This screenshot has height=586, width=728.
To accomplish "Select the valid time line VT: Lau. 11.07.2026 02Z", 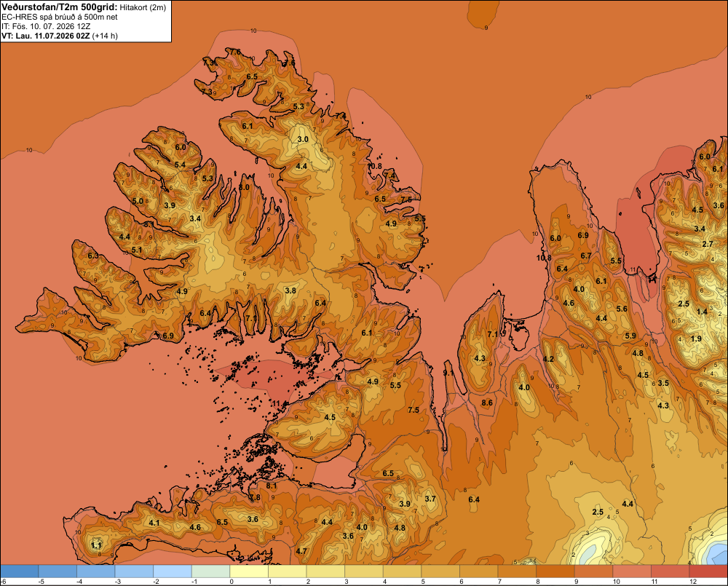I will click(46, 36).
